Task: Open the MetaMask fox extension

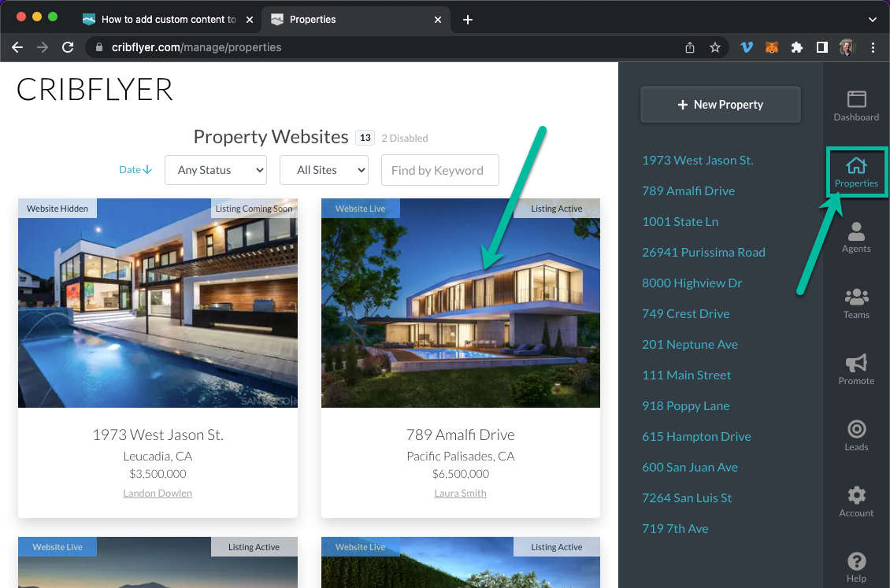Action: (771, 48)
